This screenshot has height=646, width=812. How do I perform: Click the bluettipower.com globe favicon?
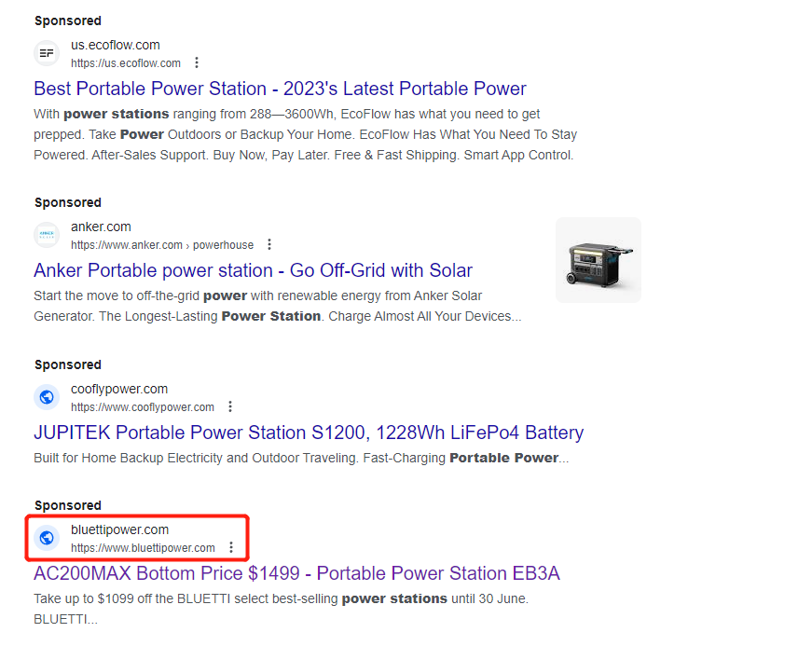(x=47, y=538)
